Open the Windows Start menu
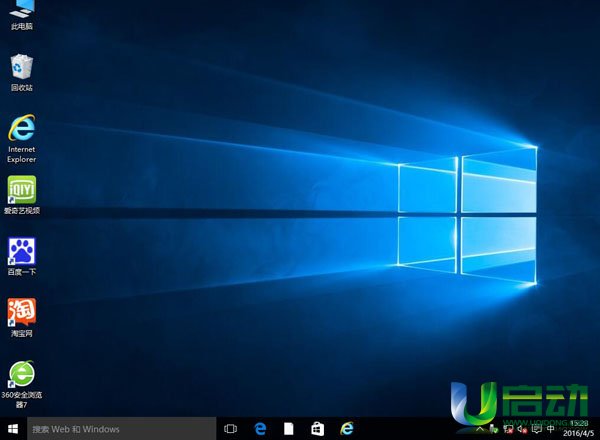 pyautogui.click(x=12, y=429)
